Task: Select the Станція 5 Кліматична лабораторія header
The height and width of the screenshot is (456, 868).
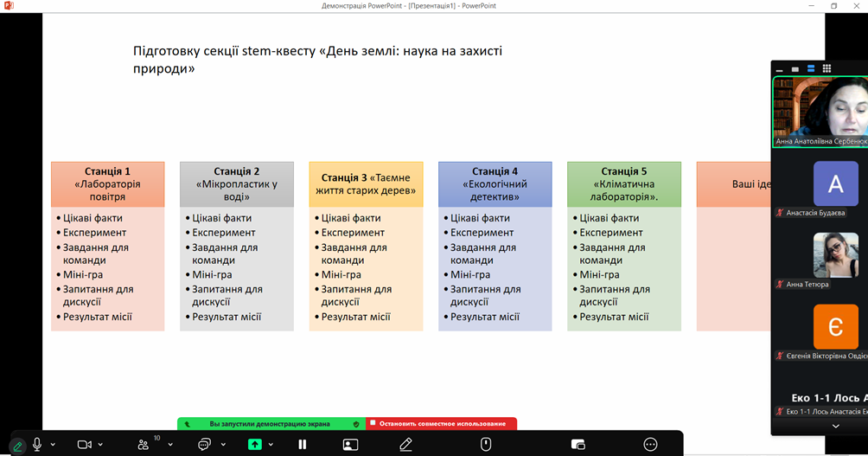Action: [x=624, y=184]
